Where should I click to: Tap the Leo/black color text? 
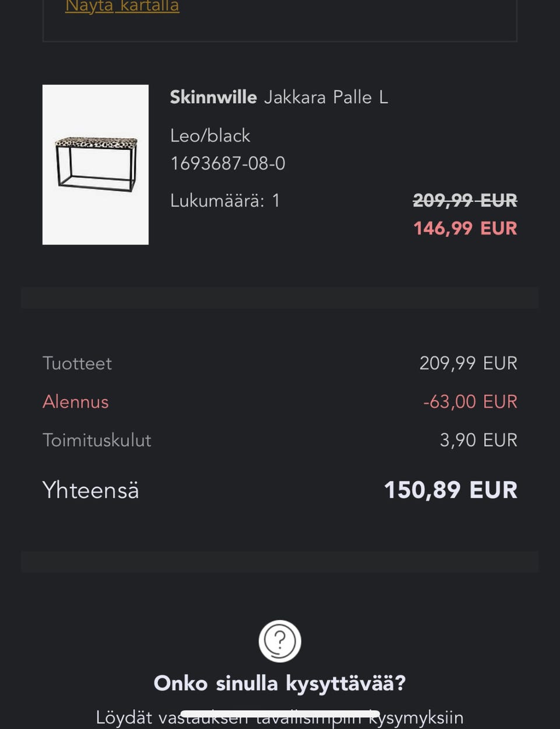click(x=210, y=136)
